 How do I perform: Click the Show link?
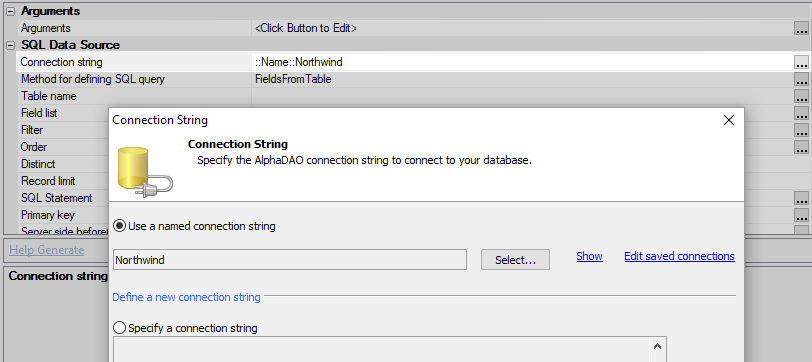pos(589,256)
